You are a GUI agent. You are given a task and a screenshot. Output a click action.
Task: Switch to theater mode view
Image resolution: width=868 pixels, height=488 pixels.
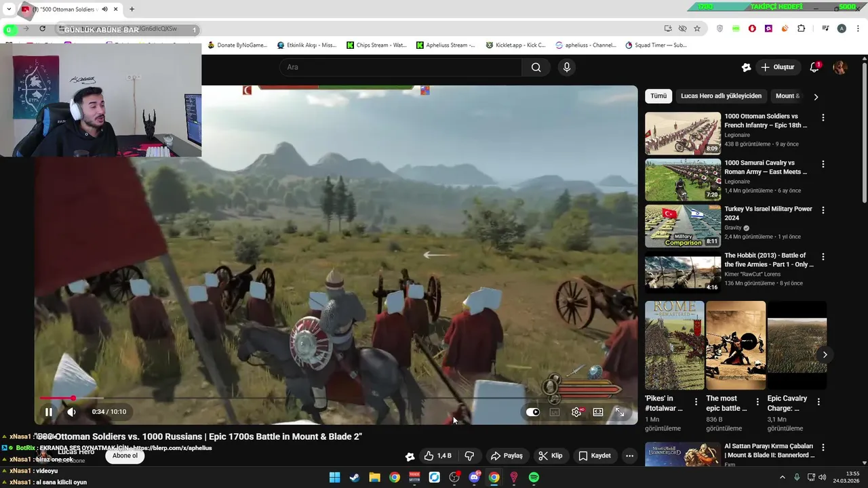598,412
